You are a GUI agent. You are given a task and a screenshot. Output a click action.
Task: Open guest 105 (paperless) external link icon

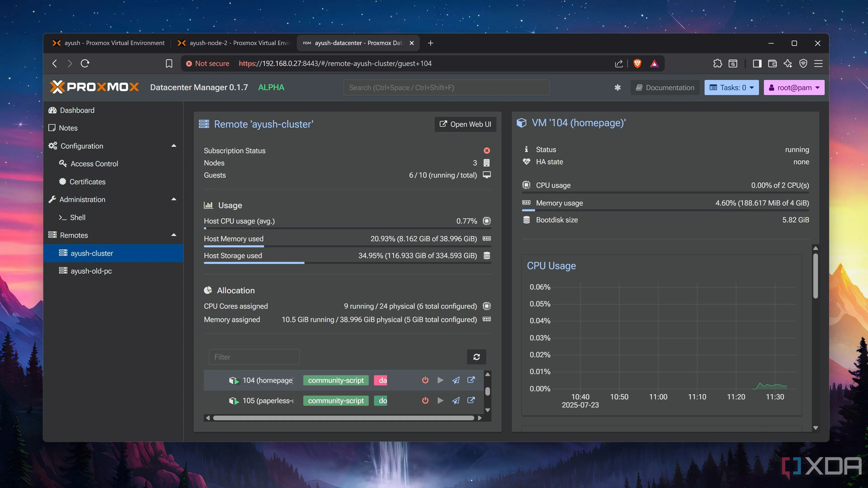click(471, 400)
